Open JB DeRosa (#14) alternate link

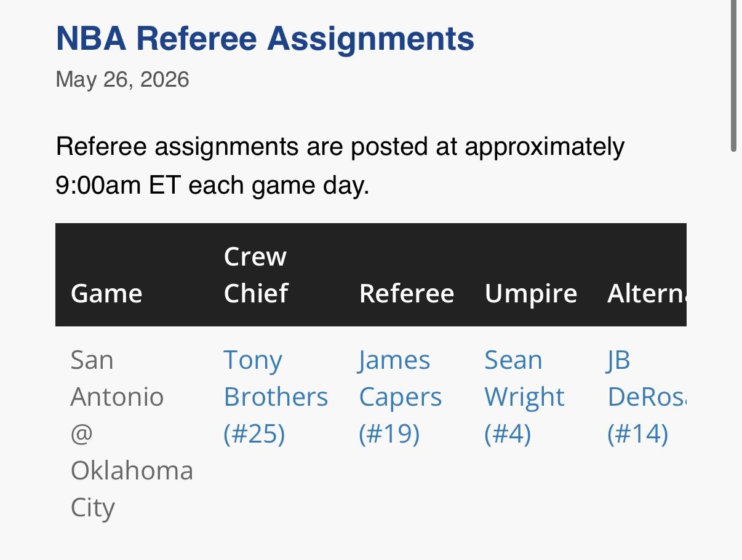pos(646,397)
